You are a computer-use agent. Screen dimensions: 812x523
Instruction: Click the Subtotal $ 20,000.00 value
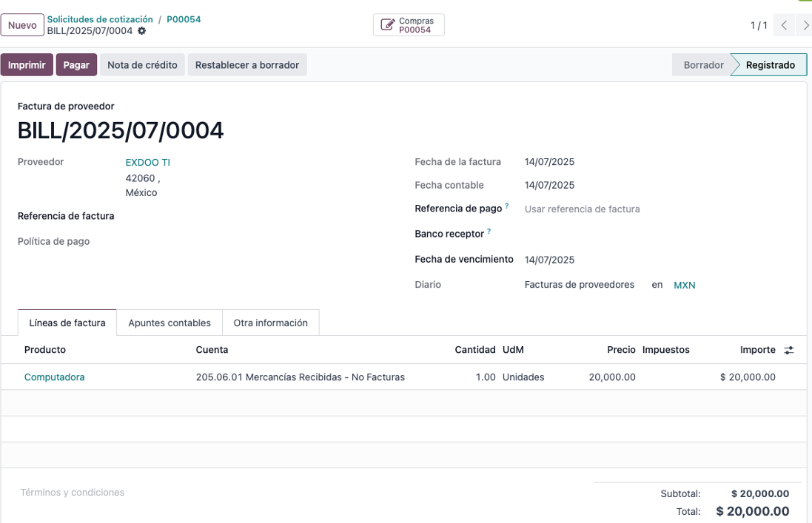tap(760, 493)
